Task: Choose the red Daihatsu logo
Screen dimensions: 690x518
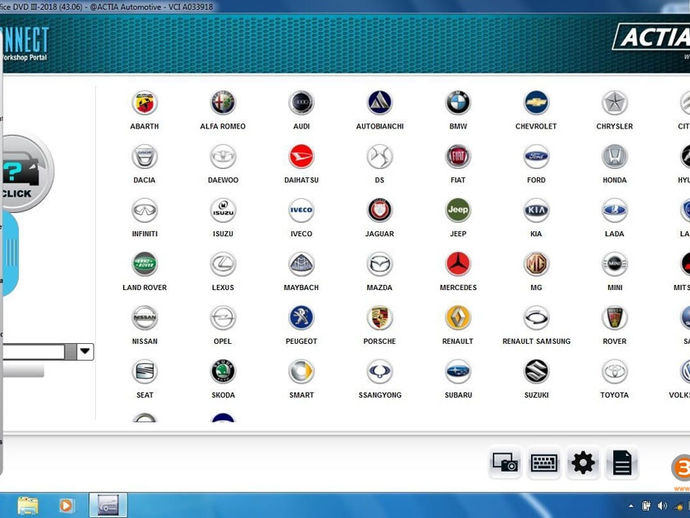Action: coord(301,157)
